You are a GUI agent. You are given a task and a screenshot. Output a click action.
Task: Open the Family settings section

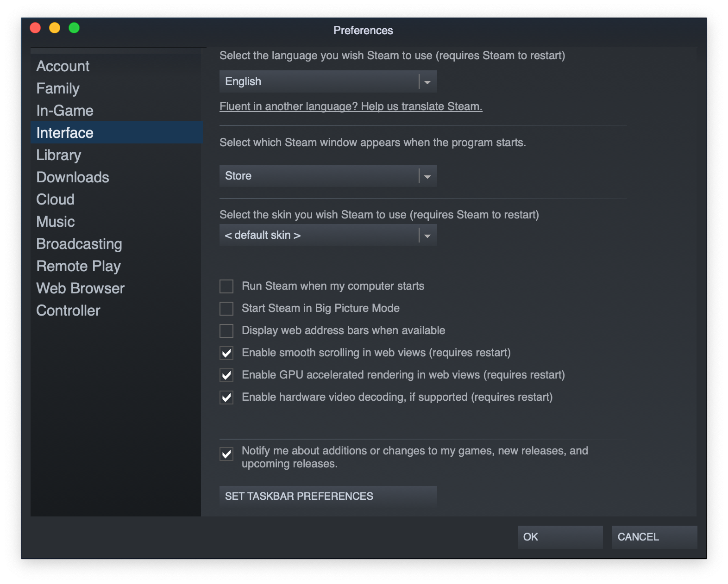tap(57, 88)
